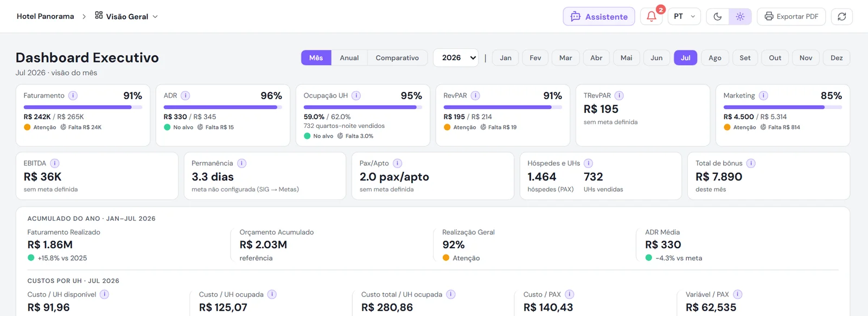
Task: Open the Custo / PAX info icon
Action: click(x=569, y=294)
